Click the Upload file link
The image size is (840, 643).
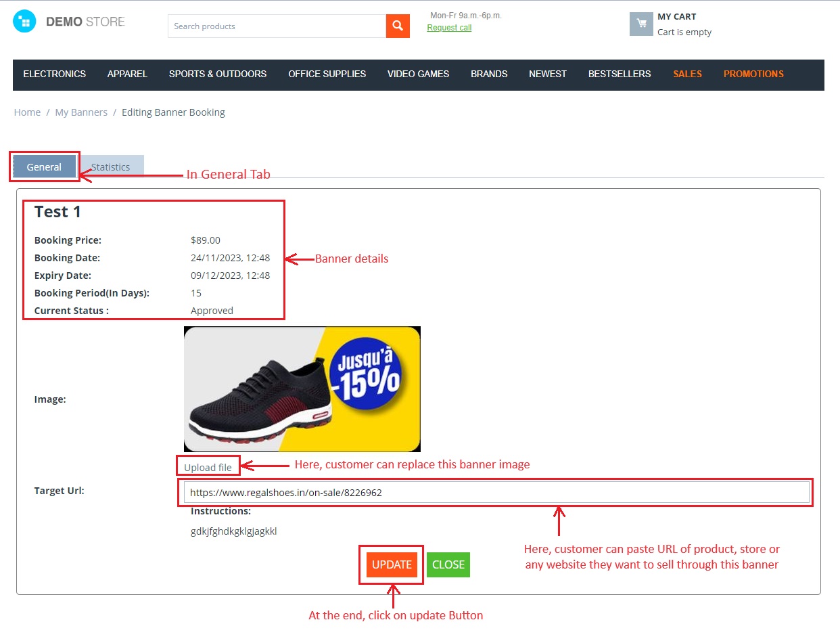point(208,467)
